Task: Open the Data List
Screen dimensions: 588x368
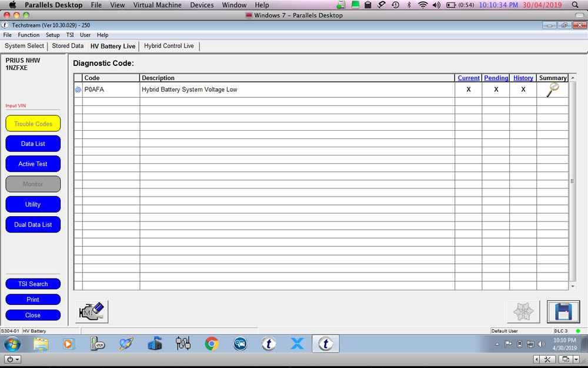Action: [33, 144]
